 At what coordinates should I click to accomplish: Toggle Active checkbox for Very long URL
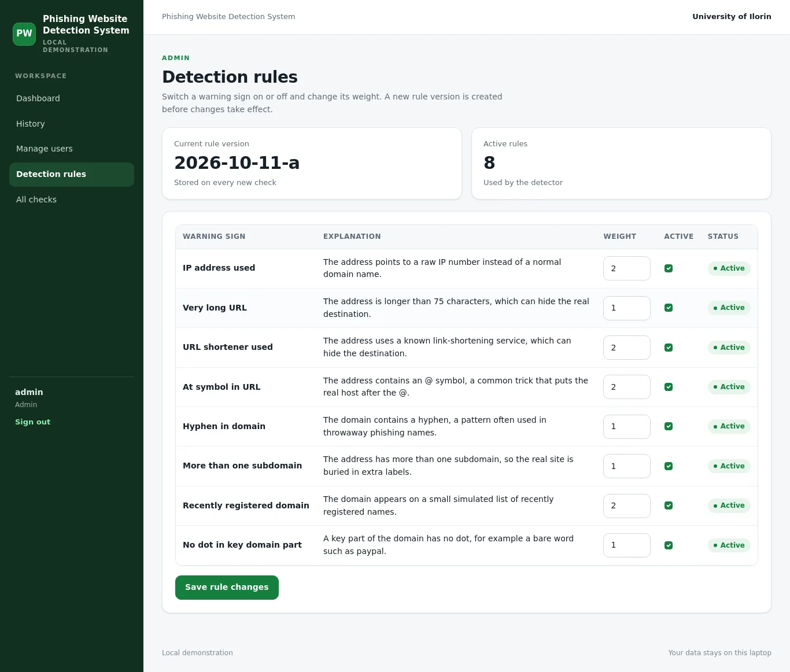click(669, 308)
